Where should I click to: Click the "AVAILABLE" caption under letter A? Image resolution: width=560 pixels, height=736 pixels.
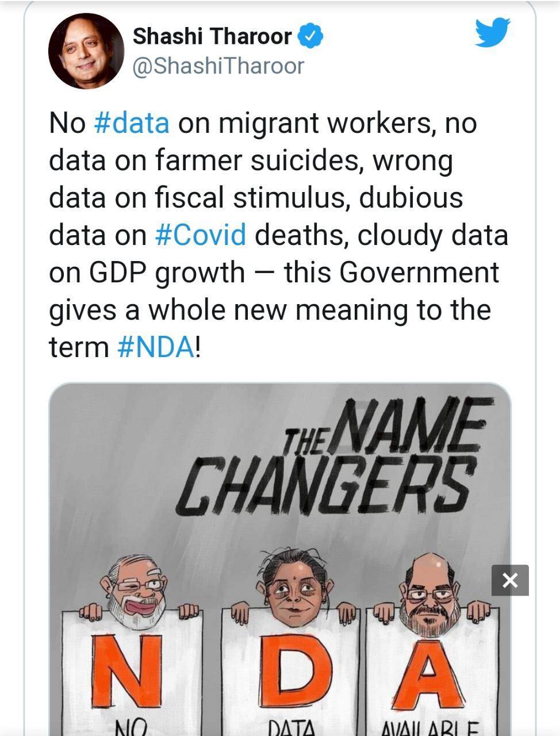(430, 726)
